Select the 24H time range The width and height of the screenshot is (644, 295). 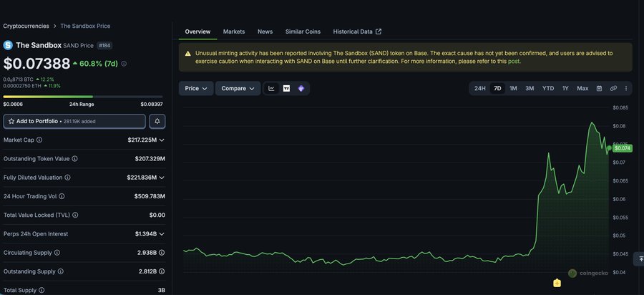click(x=479, y=88)
